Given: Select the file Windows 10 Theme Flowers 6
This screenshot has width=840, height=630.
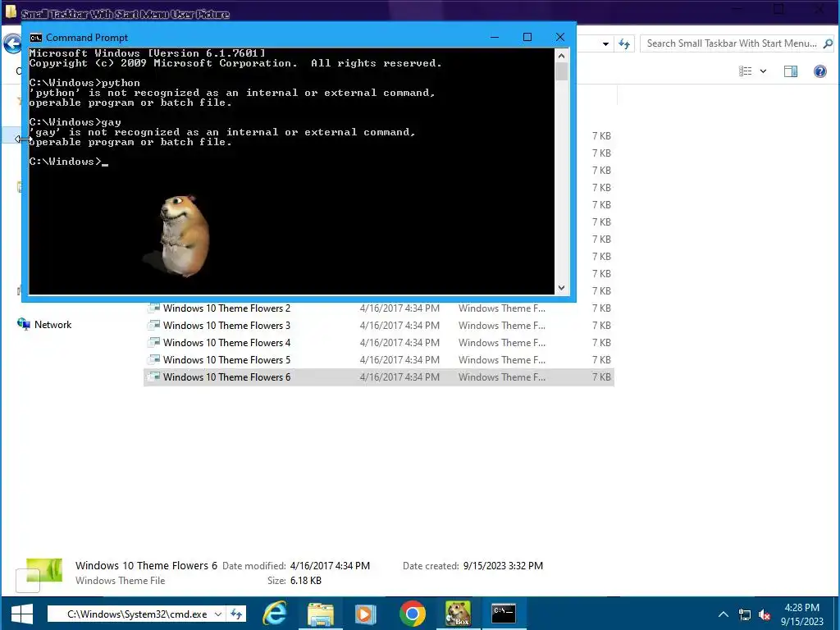Looking at the screenshot, I should click(x=226, y=377).
